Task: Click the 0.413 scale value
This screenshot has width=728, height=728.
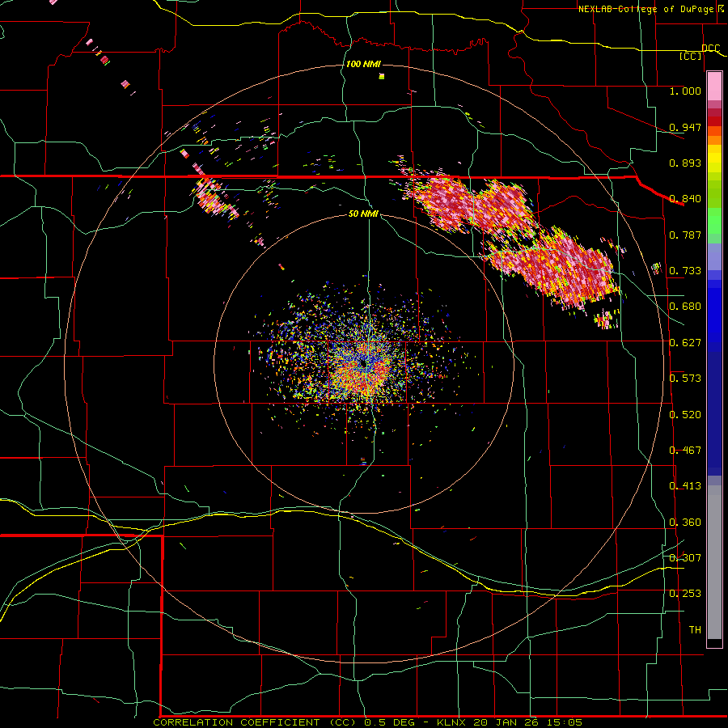Action: [x=685, y=486]
